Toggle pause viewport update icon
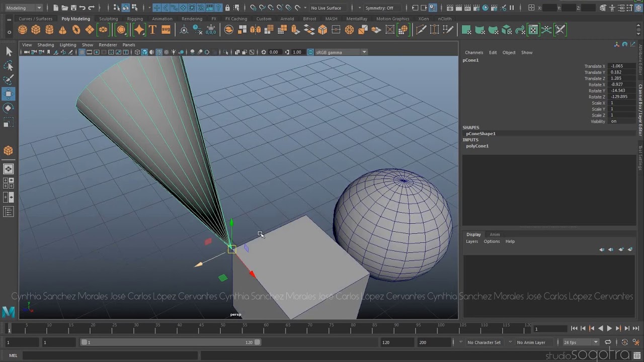Image resolution: width=644 pixels, height=362 pixels. [512, 8]
